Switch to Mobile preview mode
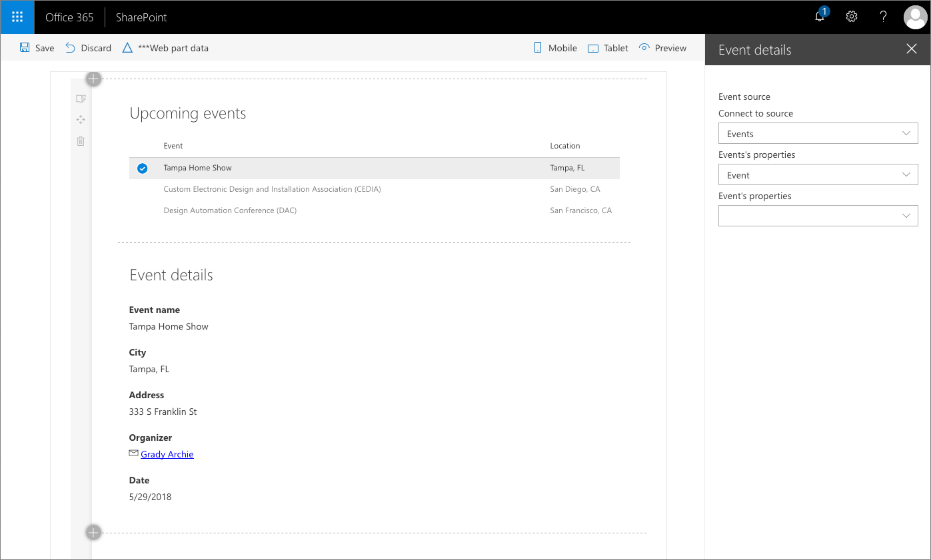This screenshot has width=931, height=560. 554,48
